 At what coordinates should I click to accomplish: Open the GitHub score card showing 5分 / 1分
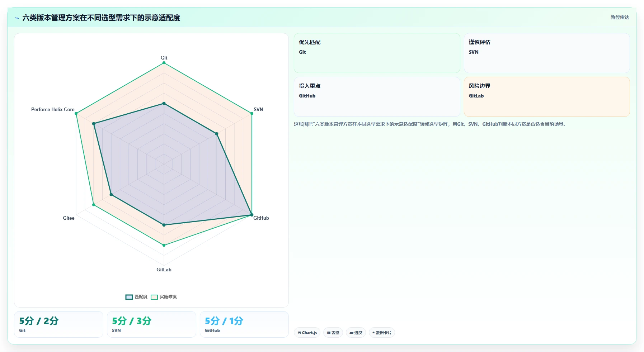[244, 324]
